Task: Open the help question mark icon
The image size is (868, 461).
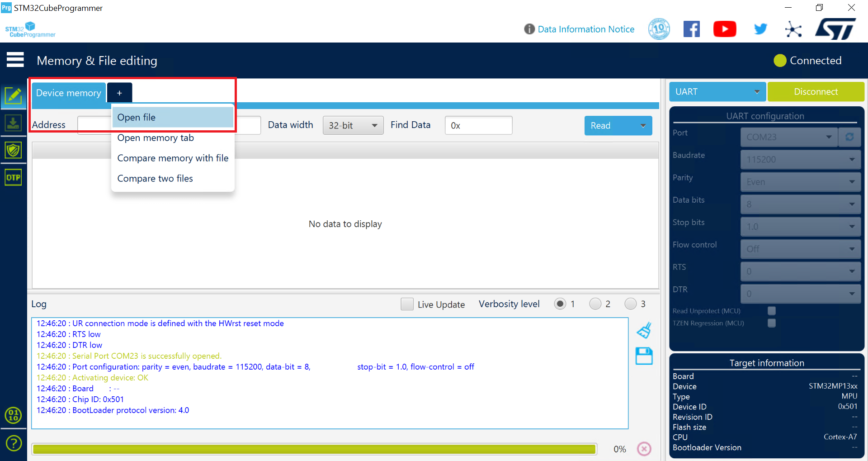Action: (x=14, y=443)
